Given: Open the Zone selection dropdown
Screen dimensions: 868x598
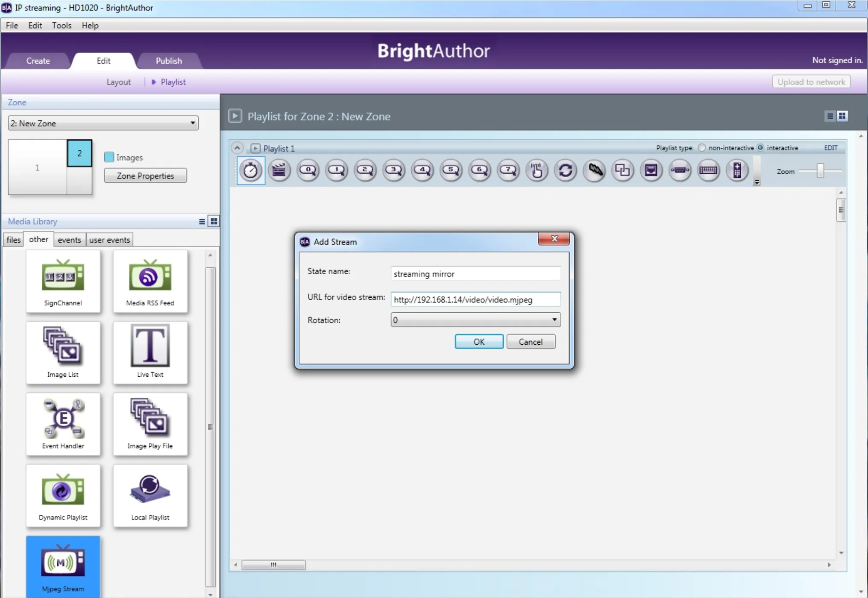Looking at the screenshot, I should 103,123.
